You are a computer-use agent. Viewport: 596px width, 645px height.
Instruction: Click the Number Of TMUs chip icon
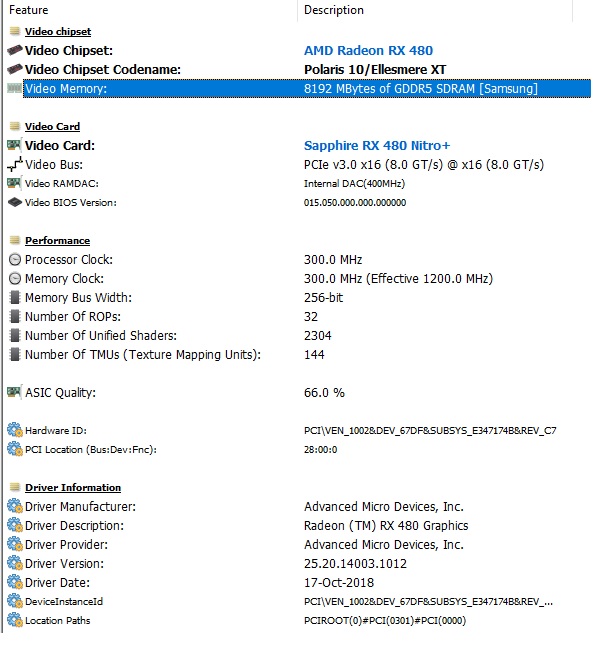15,354
